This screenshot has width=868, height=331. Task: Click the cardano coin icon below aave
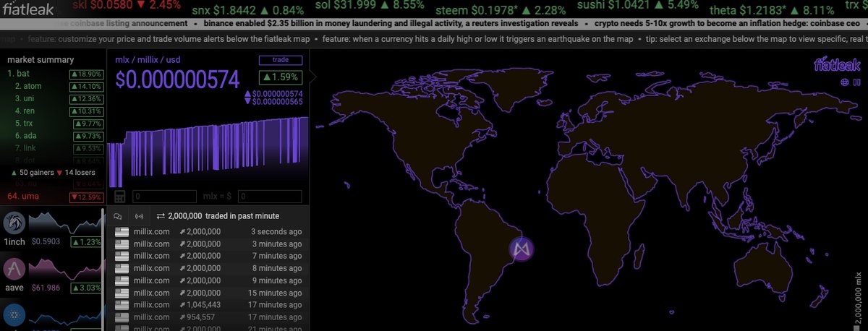14,317
